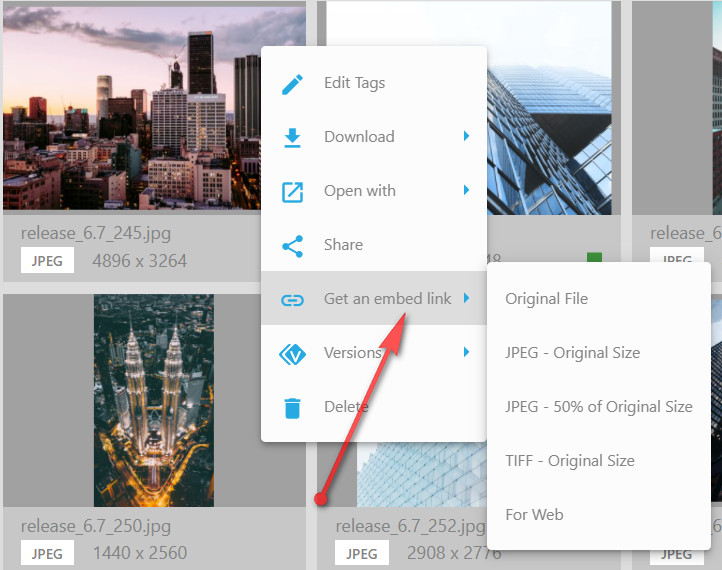Viewport: 722px width, 570px height.
Task: Click the trash can Delete icon
Action: click(292, 407)
